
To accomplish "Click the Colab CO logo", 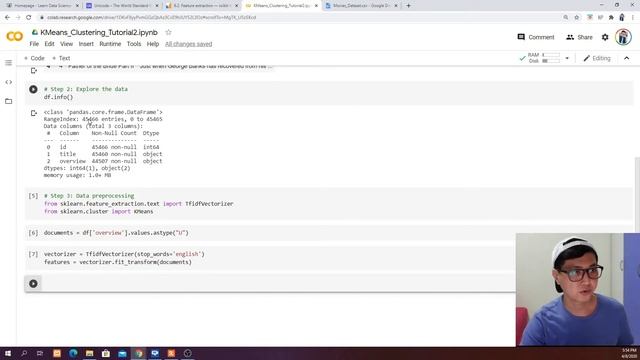I will pyautogui.click(x=15, y=37).
